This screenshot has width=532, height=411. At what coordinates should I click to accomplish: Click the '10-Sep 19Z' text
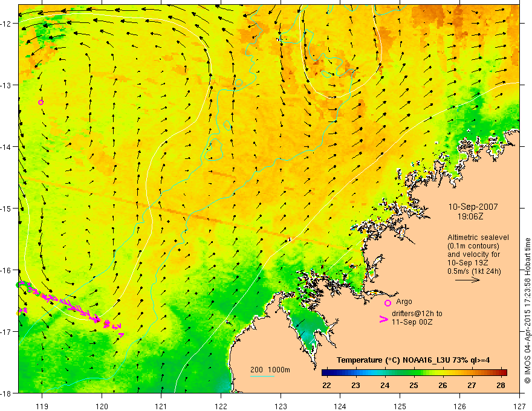coord(467,263)
